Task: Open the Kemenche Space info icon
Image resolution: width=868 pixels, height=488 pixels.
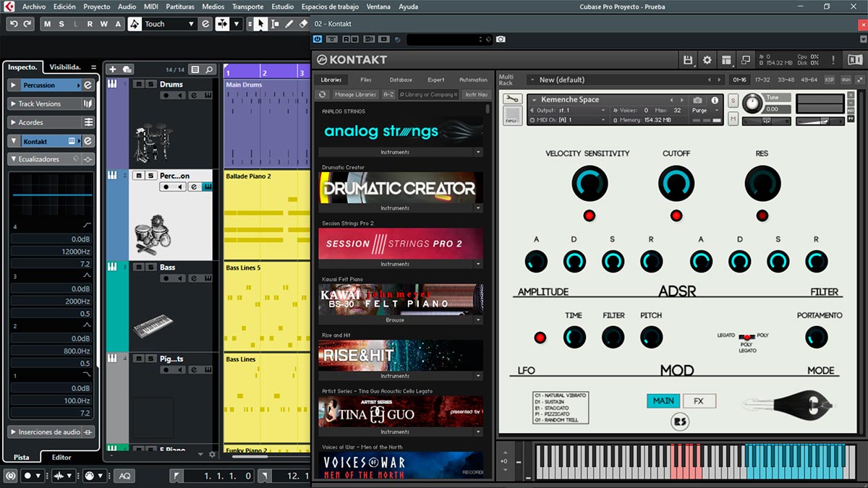Action: point(715,100)
